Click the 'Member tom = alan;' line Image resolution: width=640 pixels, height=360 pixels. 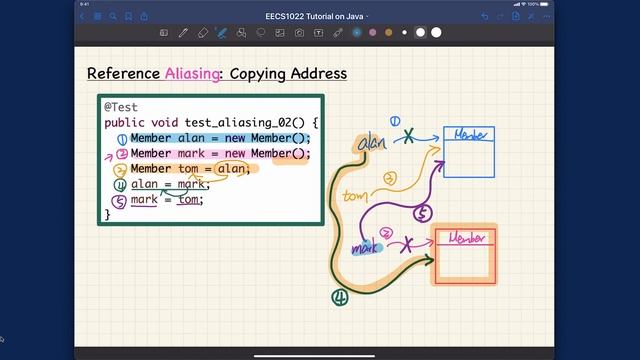tap(190, 169)
